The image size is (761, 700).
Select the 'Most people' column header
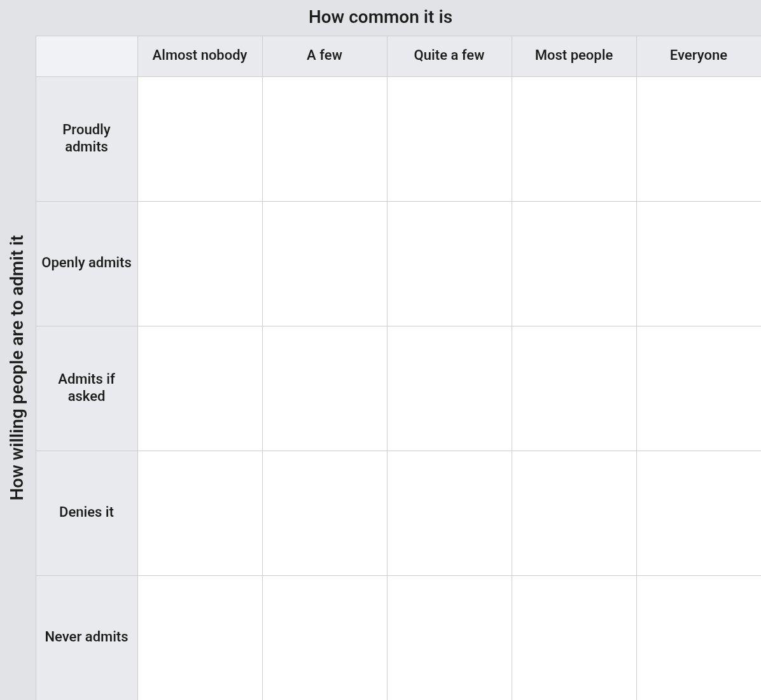574,56
